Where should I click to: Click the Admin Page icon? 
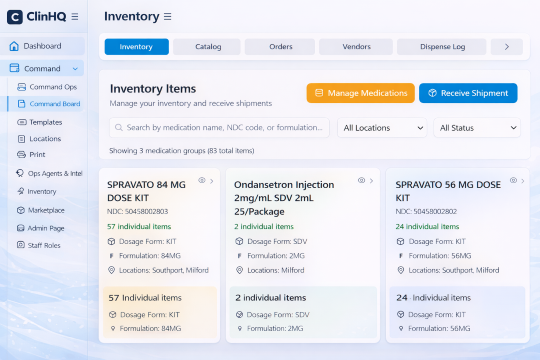[21, 228]
